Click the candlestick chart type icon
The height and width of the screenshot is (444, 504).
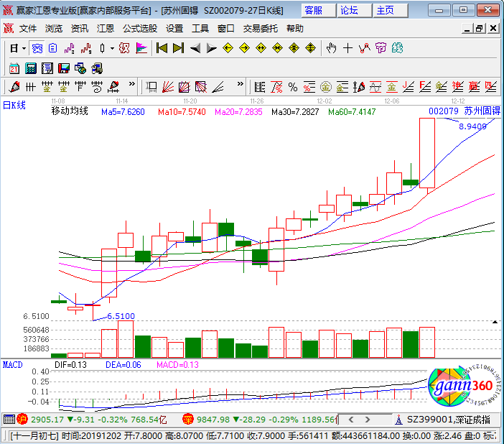pyautogui.click(x=102, y=49)
